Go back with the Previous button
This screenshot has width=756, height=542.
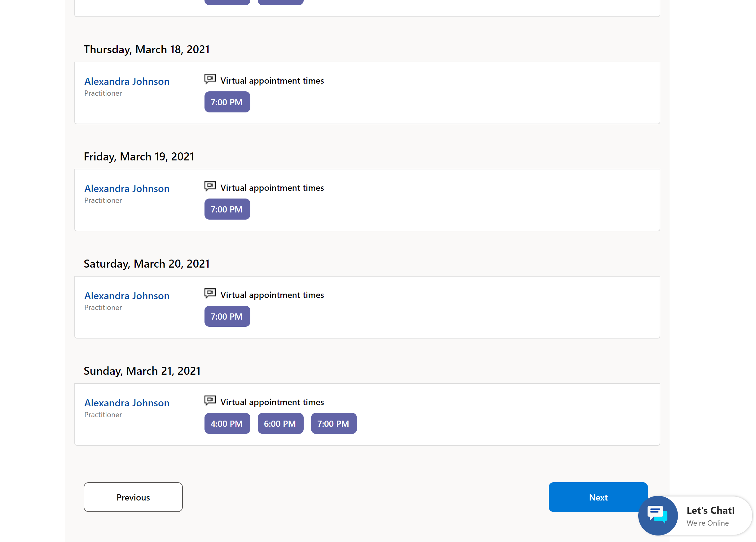[133, 497]
